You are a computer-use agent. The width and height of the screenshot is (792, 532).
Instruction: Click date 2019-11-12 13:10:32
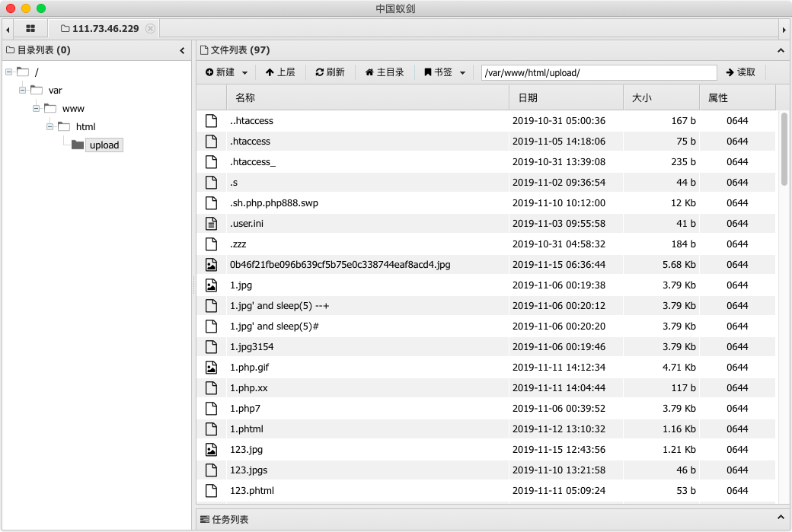559,429
